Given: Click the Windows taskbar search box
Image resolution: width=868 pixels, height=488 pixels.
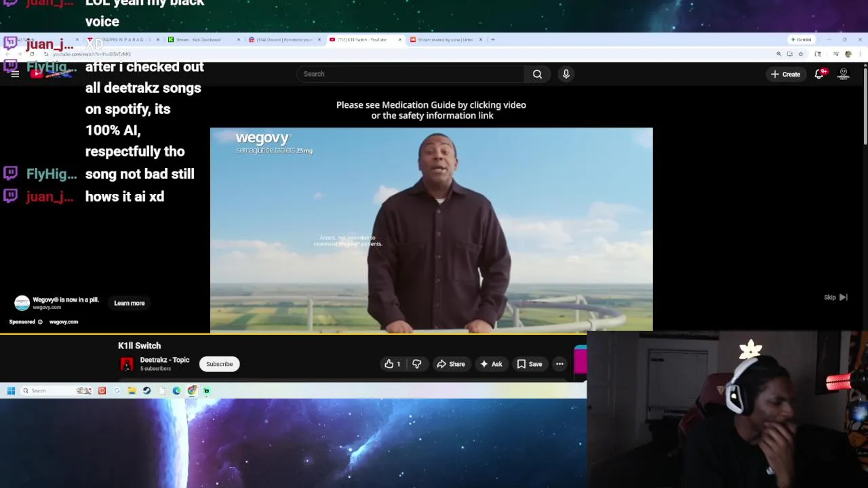Looking at the screenshot, I should click(56, 390).
